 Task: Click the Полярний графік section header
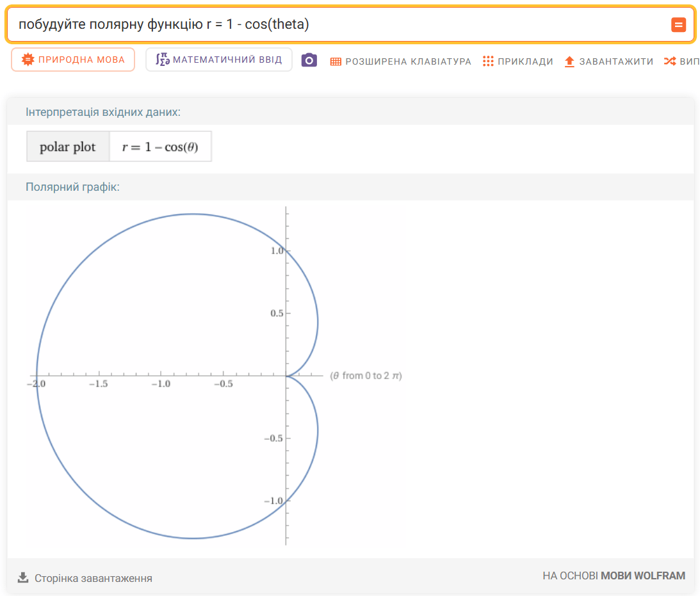pyautogui.click(x=72, y=187)
